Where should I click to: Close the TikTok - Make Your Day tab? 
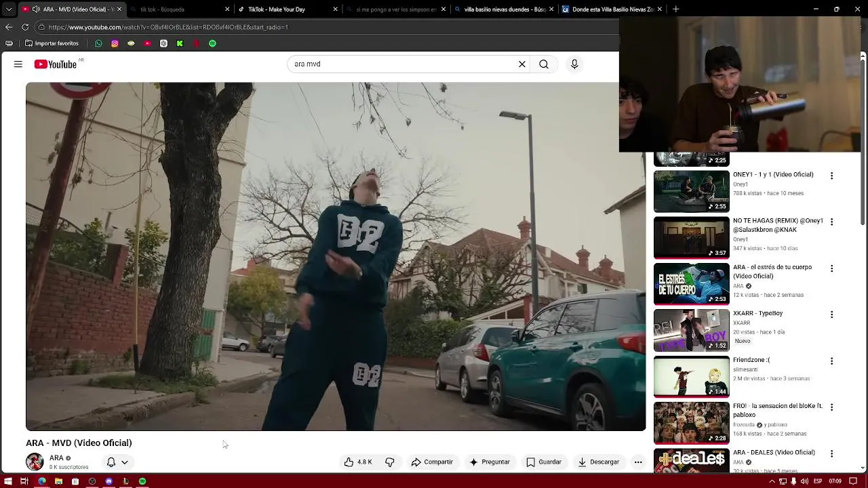pos(335,9)
